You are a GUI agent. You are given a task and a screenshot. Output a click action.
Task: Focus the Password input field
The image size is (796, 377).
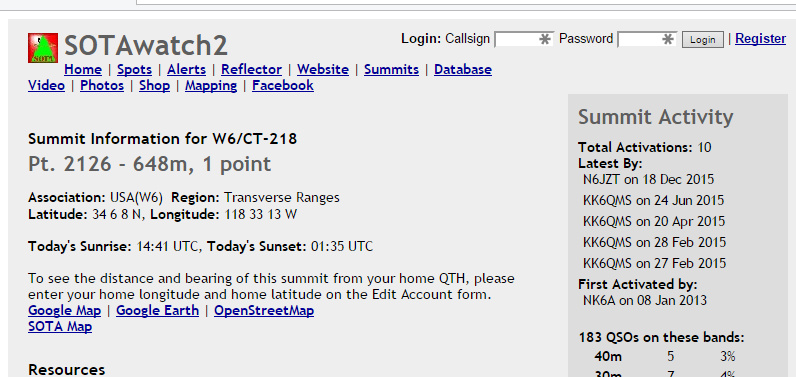(647, 39)
